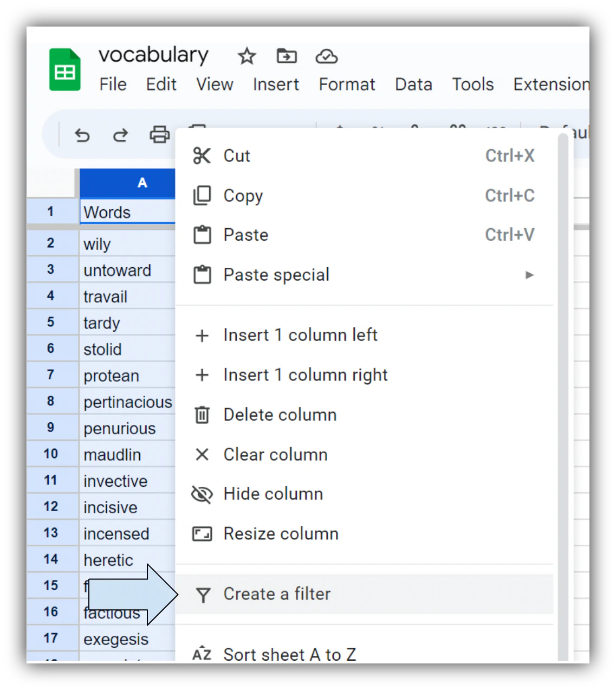Screen dimensions: 616x690
Task: Click the scissors Cut icon
Action: click(202, 156)
